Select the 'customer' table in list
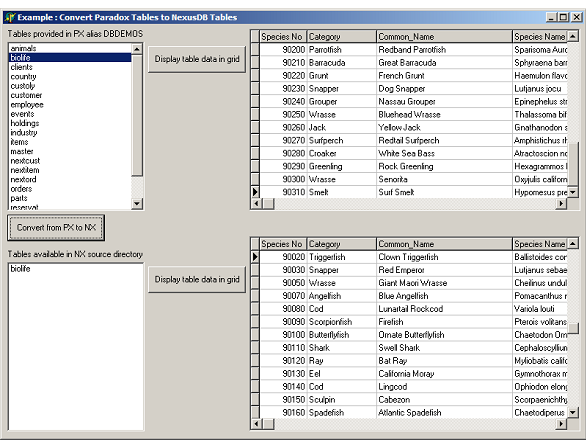The image size is (586, 440). pyautogui.click(x=26, y=95)
